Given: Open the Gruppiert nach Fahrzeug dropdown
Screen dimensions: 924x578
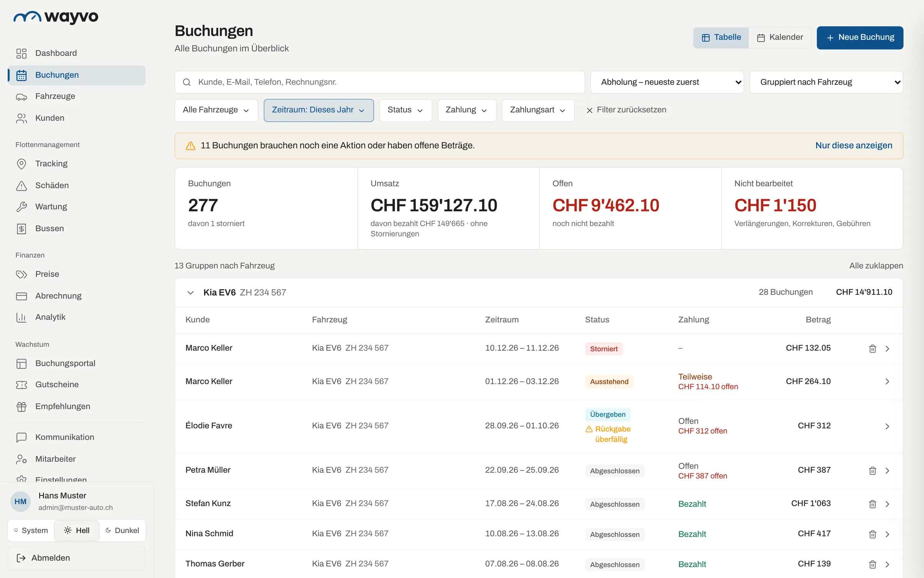Looking at the screenshot, I should (x=826, y=82).
